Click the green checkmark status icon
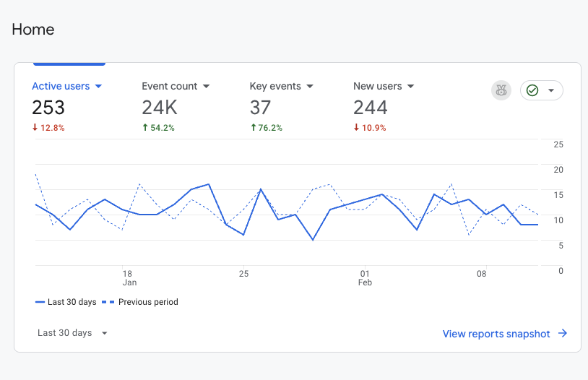Screen dimensions: 588x380 tap(532, 90)
